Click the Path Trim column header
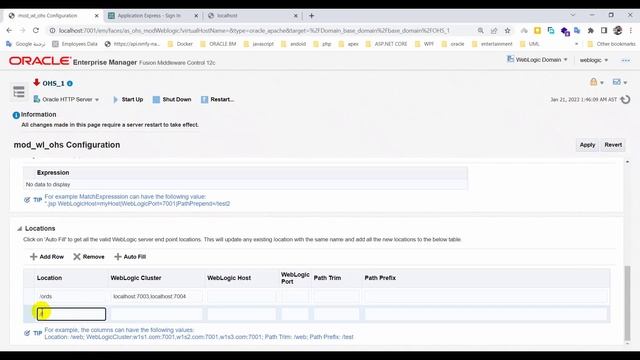The image size is (640, 360). [327, 278]
